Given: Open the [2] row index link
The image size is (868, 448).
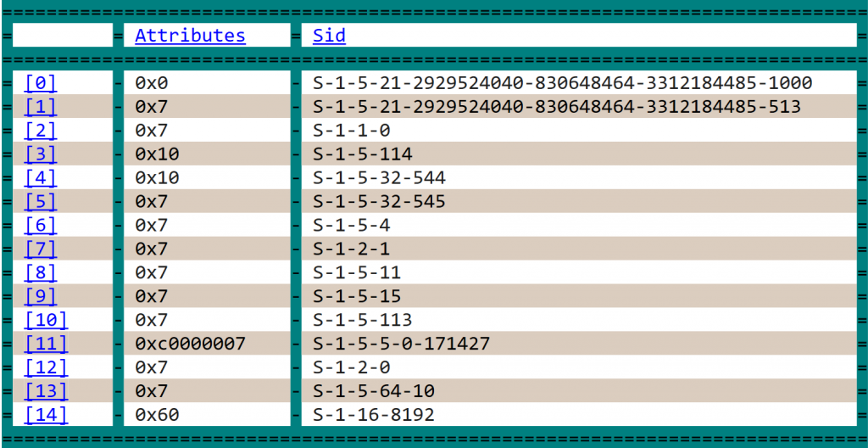Looking at the screenshot, I should pos(41,131).
